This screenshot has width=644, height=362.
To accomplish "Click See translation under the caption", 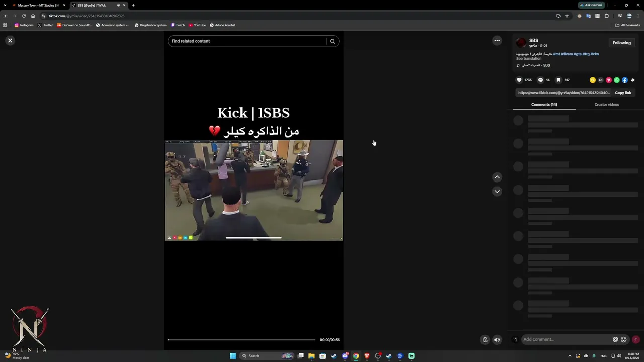I will 529,59.
